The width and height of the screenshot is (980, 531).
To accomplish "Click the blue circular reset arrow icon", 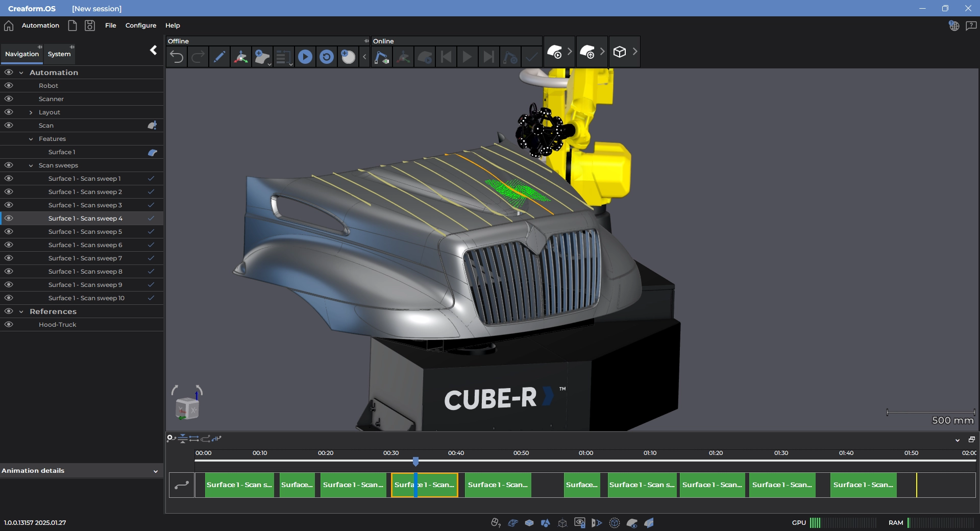I will click(327, 57).
